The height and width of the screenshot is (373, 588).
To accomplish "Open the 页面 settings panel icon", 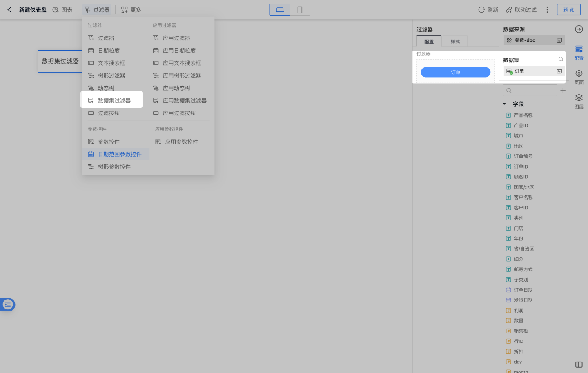I will (579, 76).
